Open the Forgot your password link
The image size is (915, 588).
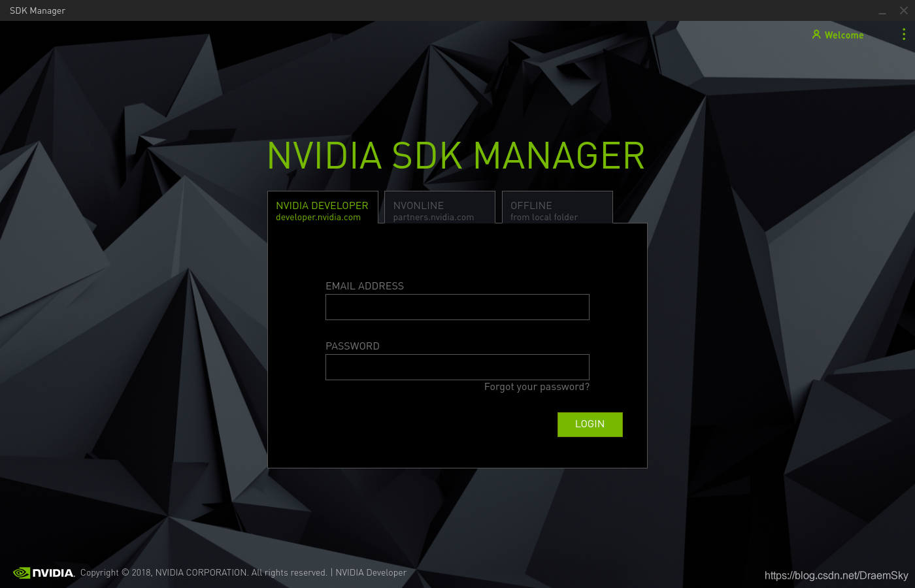(537, 387)
